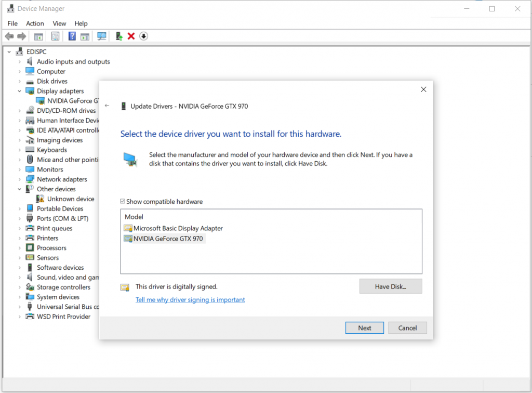
Task: Expand the Ports (COM & LPT) node
Action: click(19, 218)
